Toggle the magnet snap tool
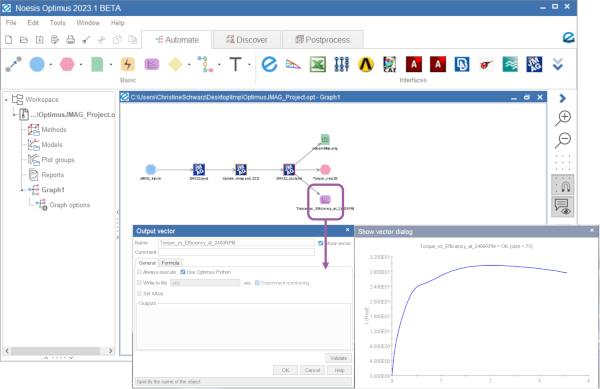Screen dimensions: 600x389 click(x=562, y=185)
